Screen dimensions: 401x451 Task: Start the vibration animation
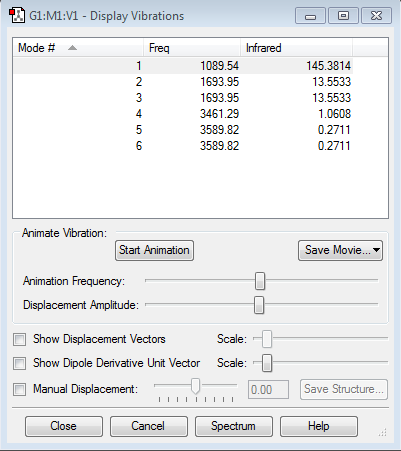[154, 250]
